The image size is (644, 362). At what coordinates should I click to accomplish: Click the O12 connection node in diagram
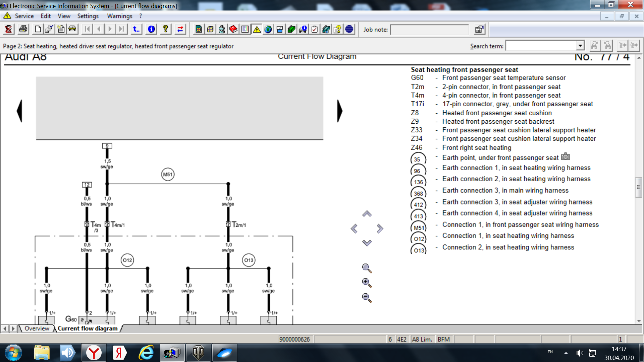pyautogui.click(x=127, y=260)
